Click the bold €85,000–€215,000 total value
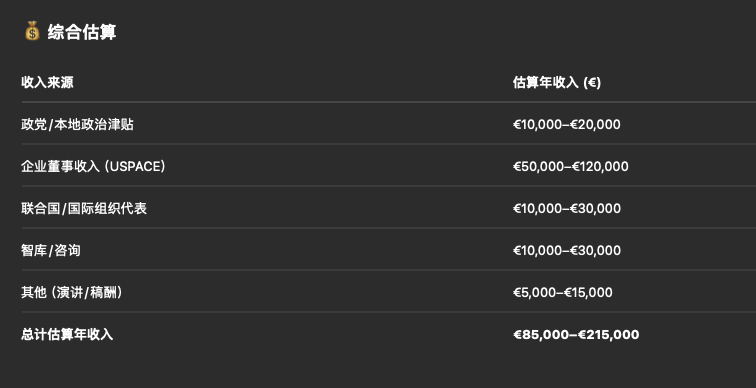 pyautogui.click(x=576, y=334)
